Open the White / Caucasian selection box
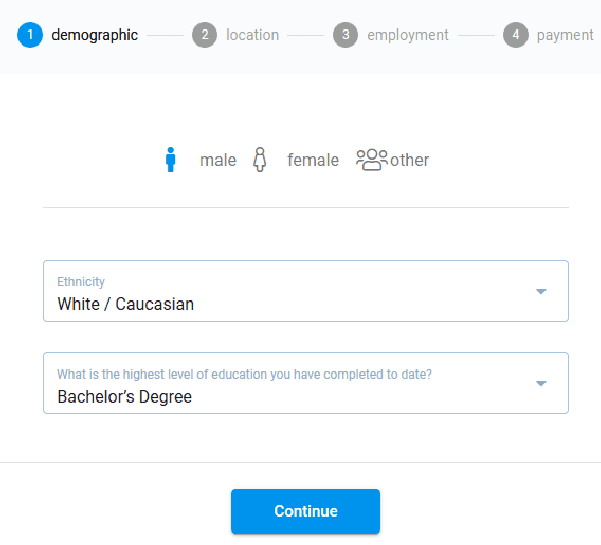Viewport: 601px width, 545px height. (x=306, y=291)
